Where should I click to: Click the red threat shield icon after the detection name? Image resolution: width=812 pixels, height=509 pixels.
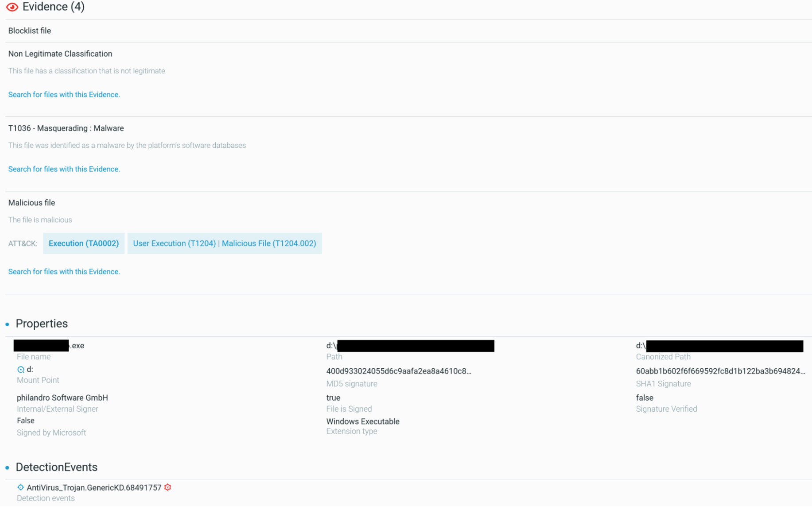pyautogui.click(x=167, y=487)
